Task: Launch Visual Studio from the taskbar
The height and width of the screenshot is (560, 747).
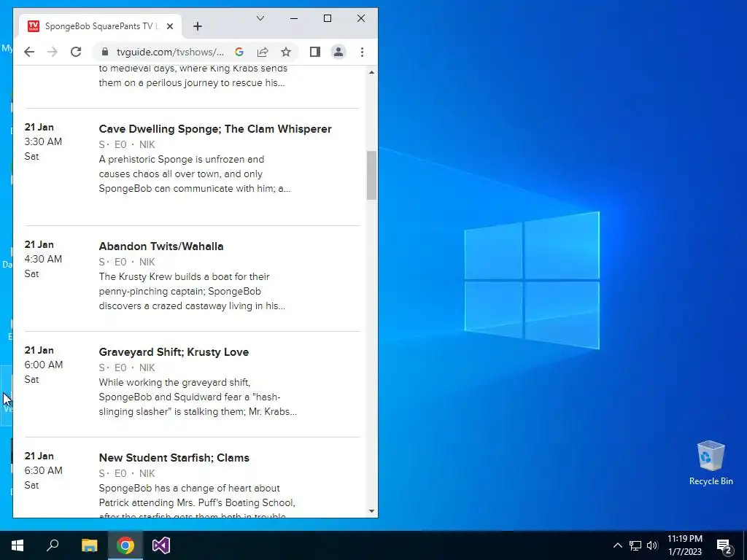Action: 161,545
